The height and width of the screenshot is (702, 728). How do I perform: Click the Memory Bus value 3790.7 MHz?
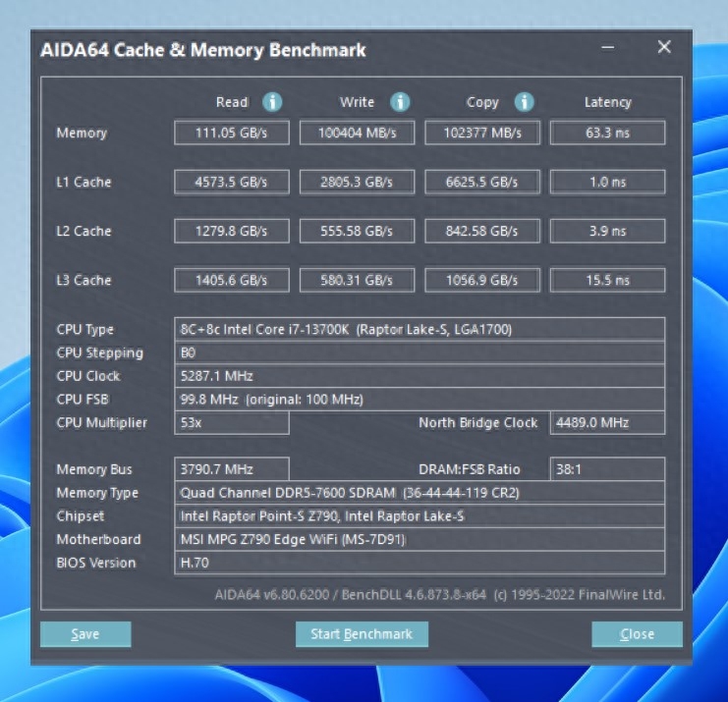pos(232,469)
